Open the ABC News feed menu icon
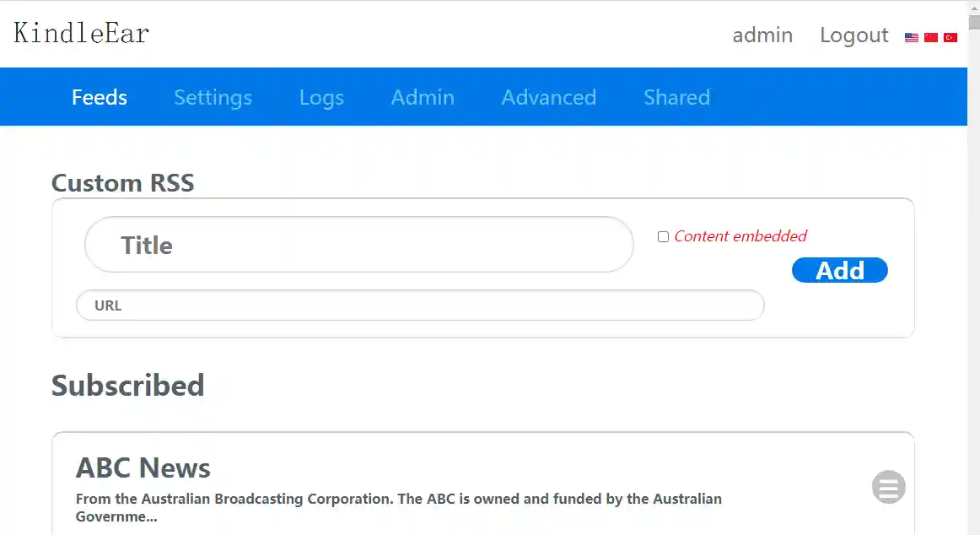Viewport: 980px width, 535px height. pos(888,487)
